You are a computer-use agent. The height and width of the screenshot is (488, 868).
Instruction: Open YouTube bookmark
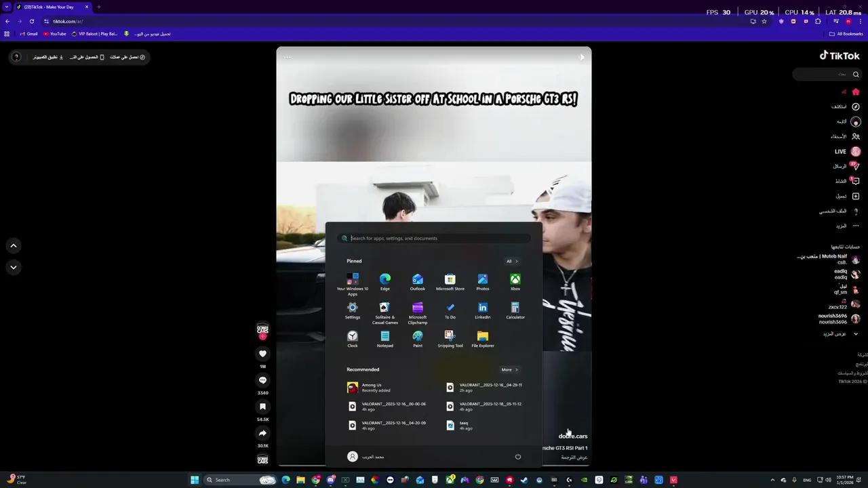tap(55, 34)
